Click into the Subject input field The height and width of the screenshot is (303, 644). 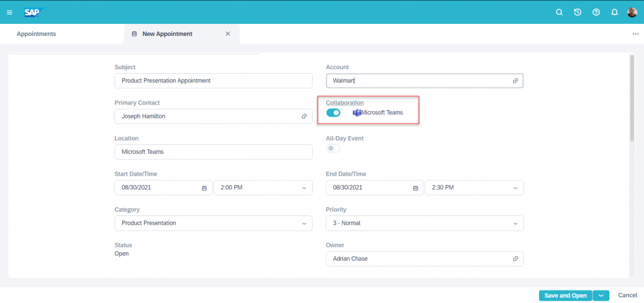click(214, 81)
